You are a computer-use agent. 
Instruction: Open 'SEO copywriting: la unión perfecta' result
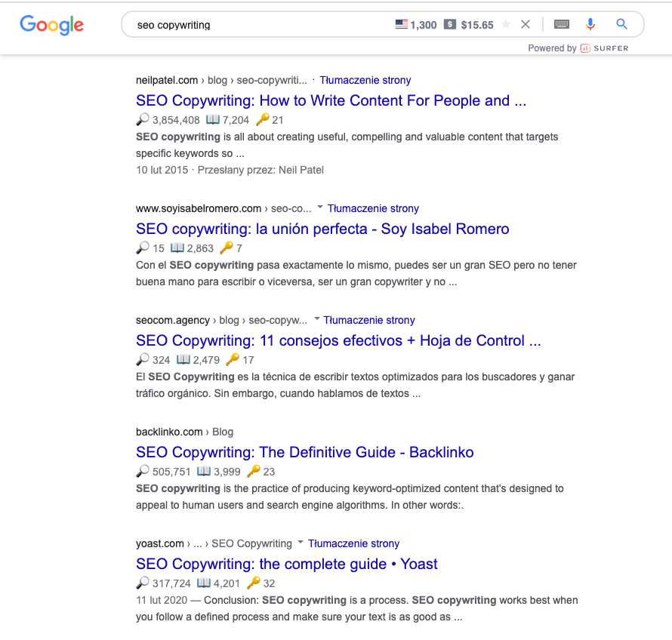point(322,229)
